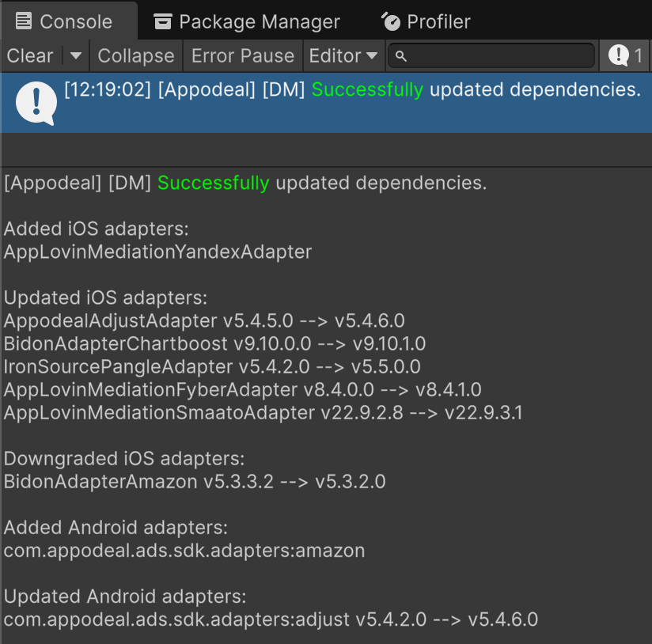The width and height of the screenshot is (652, 644).
Task: Click the BidonAdapterChartboost version line
Action: (214, 344)
